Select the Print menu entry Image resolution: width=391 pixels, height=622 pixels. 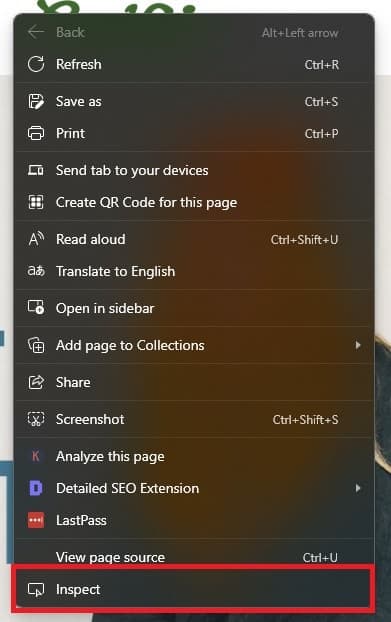[194, 133]
